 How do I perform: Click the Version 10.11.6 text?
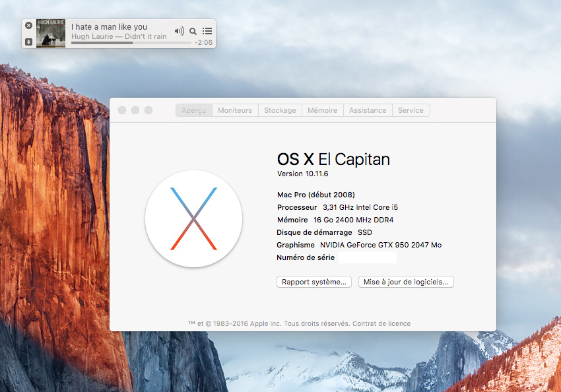(303, 174)
